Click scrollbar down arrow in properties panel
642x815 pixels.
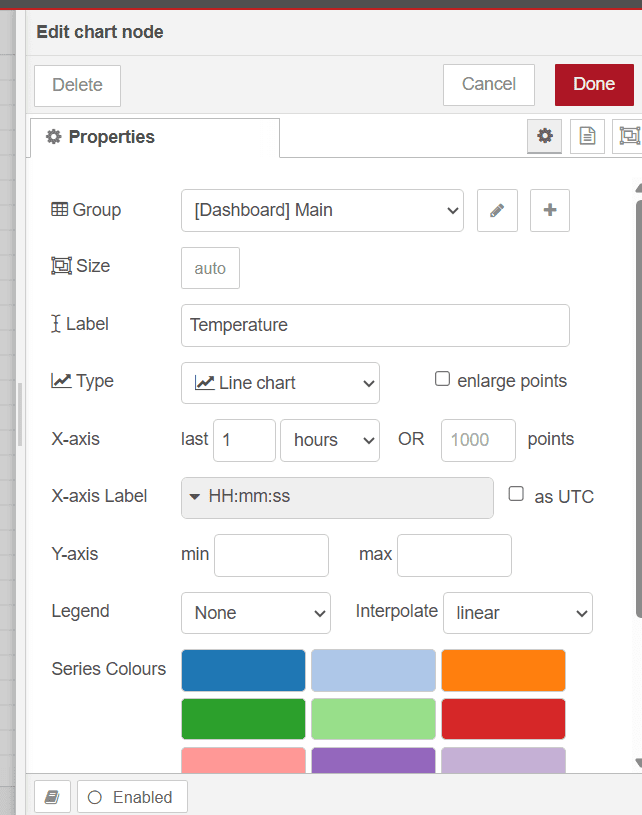tap(637, 762)
